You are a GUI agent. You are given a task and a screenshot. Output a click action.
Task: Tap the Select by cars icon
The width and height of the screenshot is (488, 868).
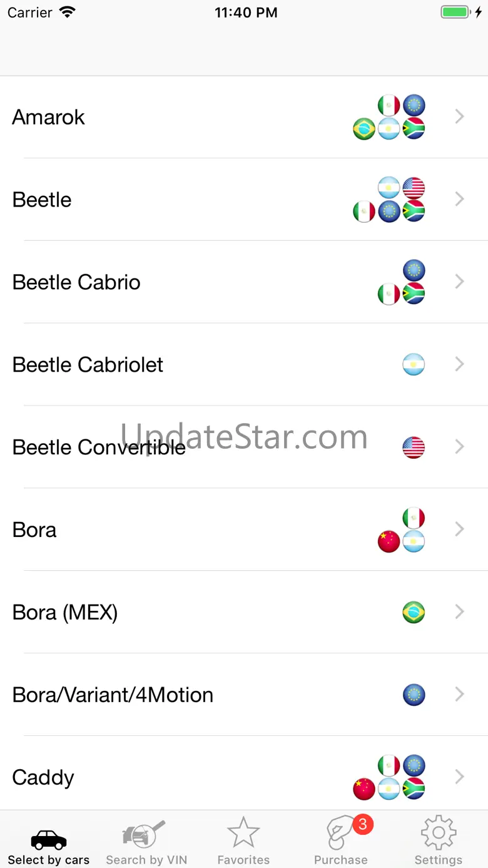(49, 839)
